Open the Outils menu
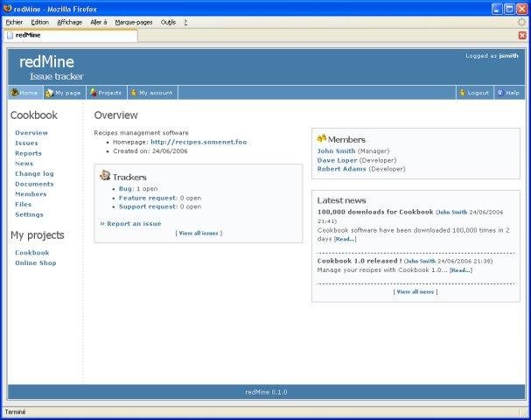The width and height of the screenshot is (531, 420). (168, 22)
